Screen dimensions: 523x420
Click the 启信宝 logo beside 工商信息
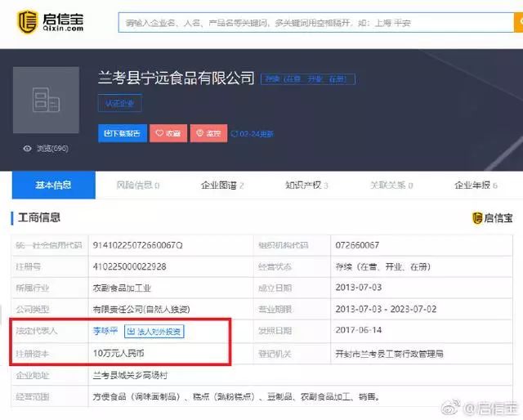492,218
